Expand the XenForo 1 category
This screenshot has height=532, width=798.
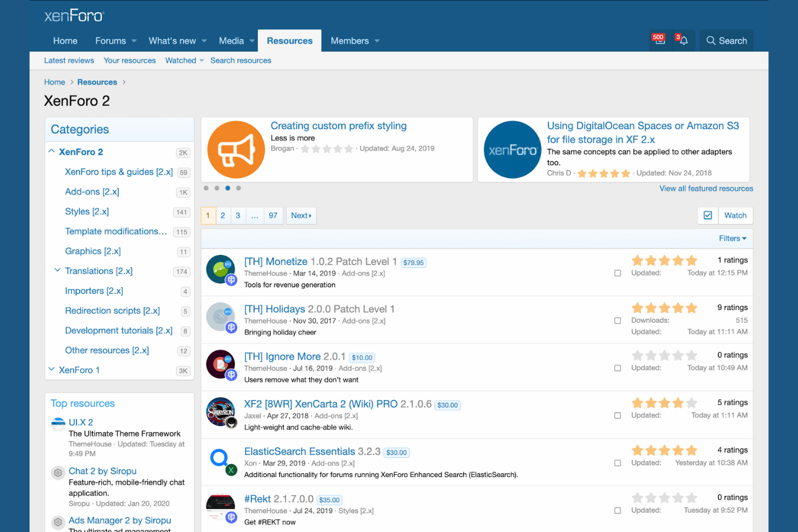tap(52, 370)
